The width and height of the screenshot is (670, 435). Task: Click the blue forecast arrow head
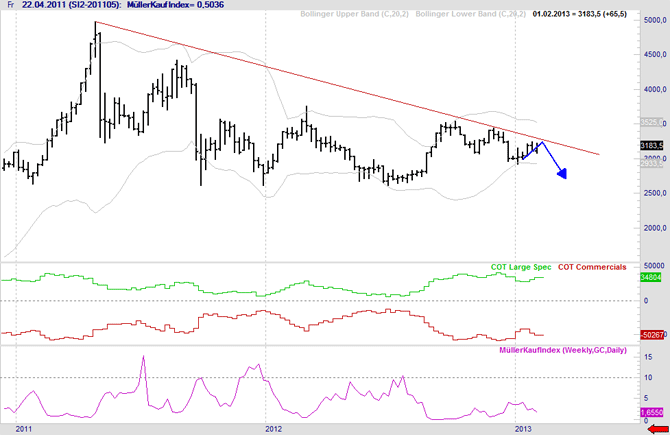(x=564, y=175)
